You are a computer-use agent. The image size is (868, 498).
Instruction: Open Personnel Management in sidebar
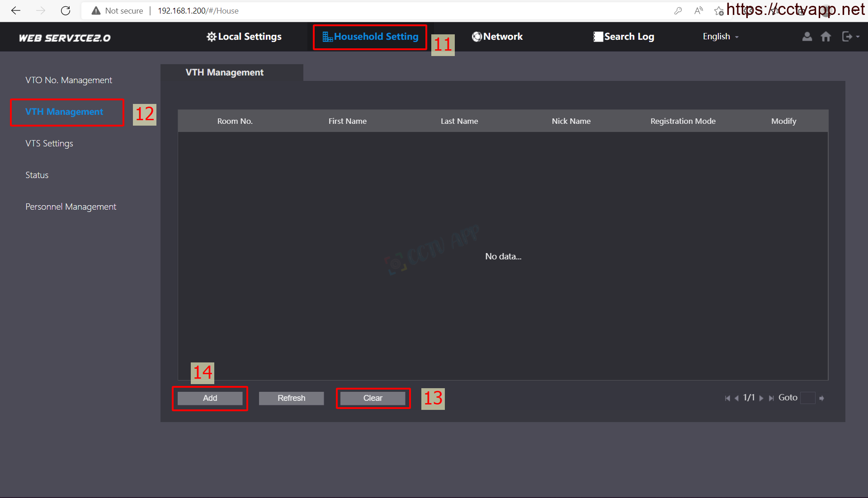click(71, 207)
